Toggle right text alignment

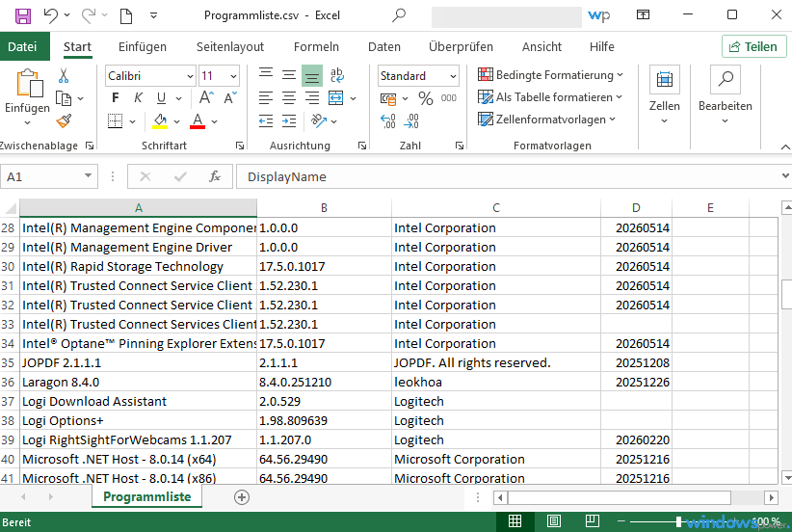point(312,98)
